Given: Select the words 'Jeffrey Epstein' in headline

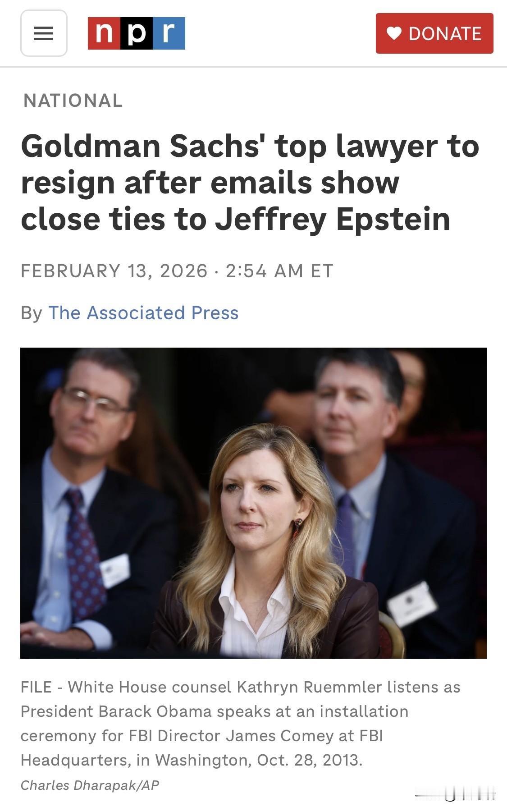Looking at the screenshot, I should click(332, 220).
